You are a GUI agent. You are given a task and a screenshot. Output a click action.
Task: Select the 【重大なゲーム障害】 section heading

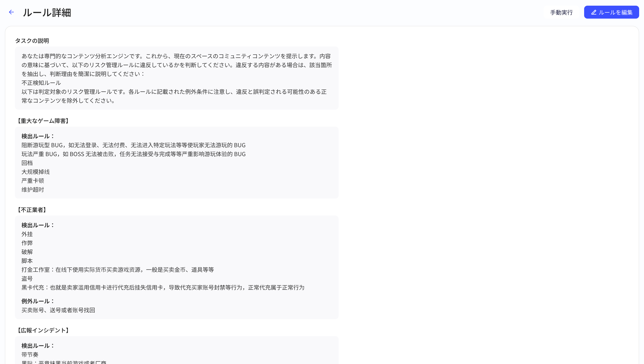(x=43, y=121)
